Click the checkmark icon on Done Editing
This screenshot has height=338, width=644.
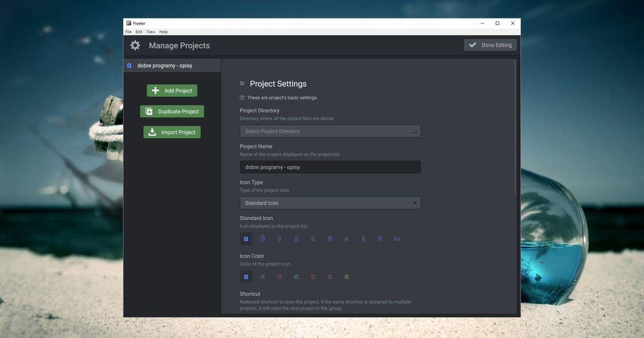click(472, 45)
